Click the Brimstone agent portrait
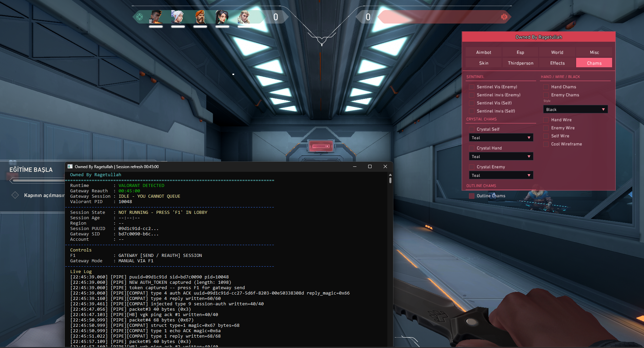 point(200,17)
